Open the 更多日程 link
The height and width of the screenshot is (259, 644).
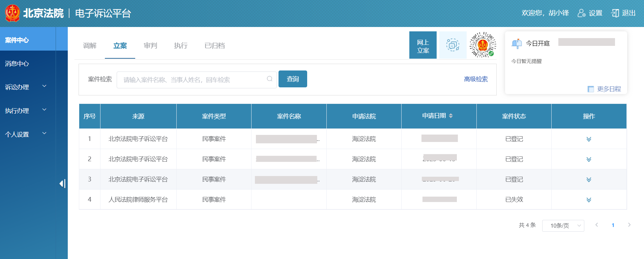click(x=609, y=89)
